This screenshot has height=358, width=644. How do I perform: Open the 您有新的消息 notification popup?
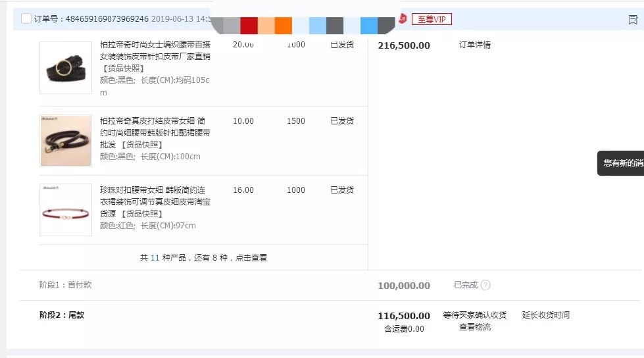click(x=622, y=163)
